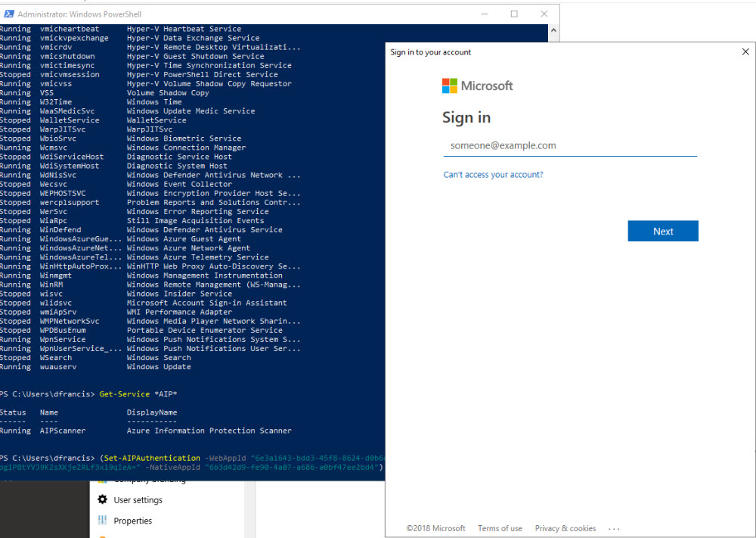The height and width of the screenshot is (538, 756).
Task: Click "Azure Information Protection Scanner" text
Action: pyautogui.click(x=209, y=431)
